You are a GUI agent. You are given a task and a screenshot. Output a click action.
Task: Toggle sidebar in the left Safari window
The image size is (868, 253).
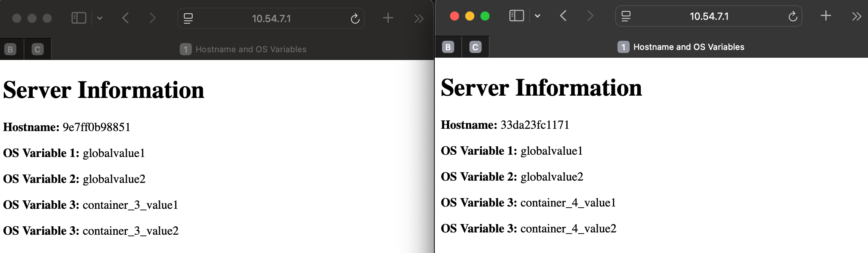79,18
